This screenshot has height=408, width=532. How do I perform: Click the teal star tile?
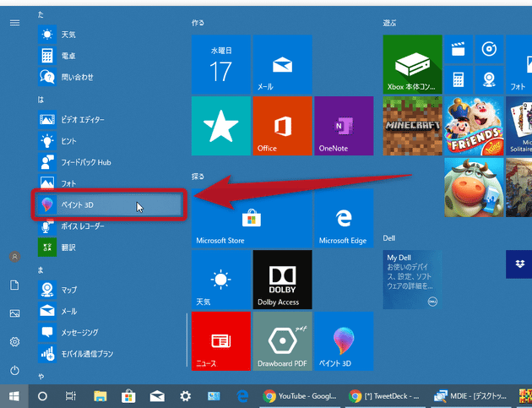tap(221, 126)
